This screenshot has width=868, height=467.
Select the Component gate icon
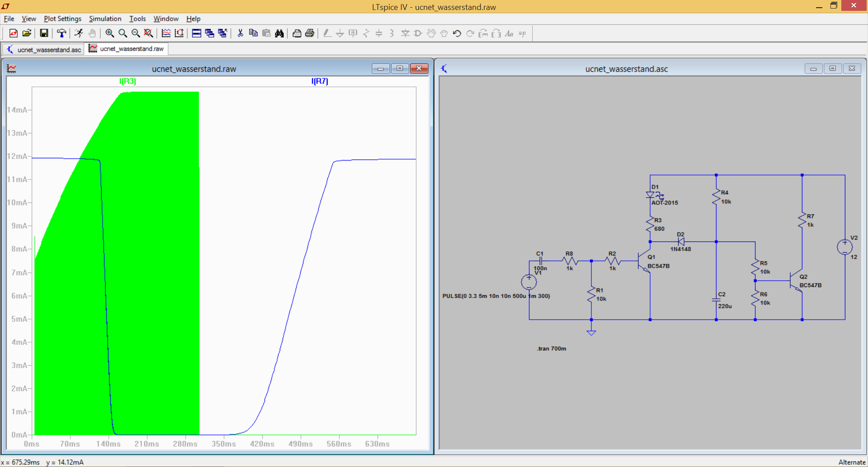(x=418, y=33)
